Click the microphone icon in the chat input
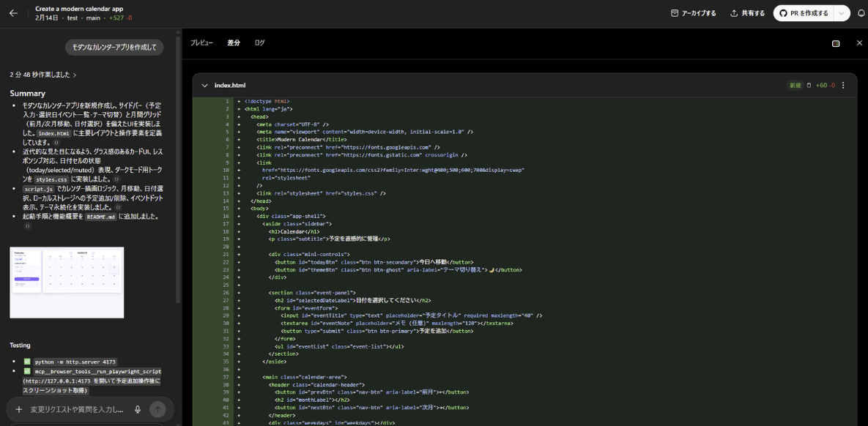Viewport: 868px width, 426px height. pyautogui.click(x=138, y=410)
